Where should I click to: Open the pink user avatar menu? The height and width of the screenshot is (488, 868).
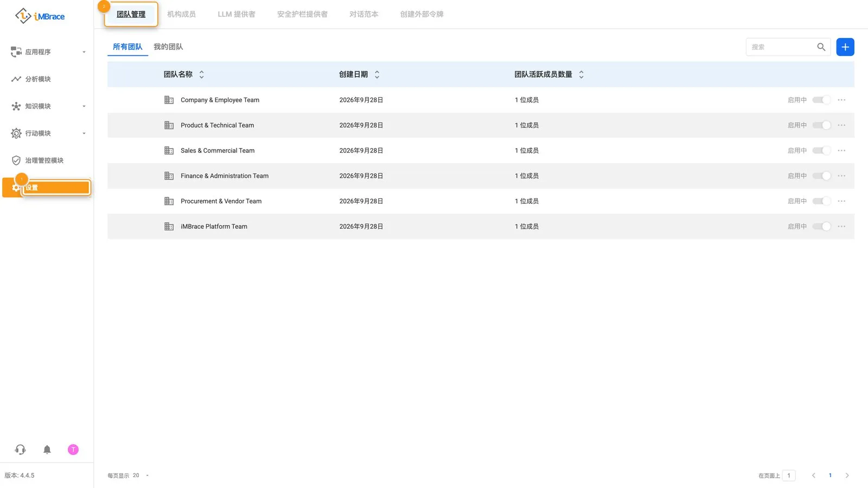tap(73, 450)
